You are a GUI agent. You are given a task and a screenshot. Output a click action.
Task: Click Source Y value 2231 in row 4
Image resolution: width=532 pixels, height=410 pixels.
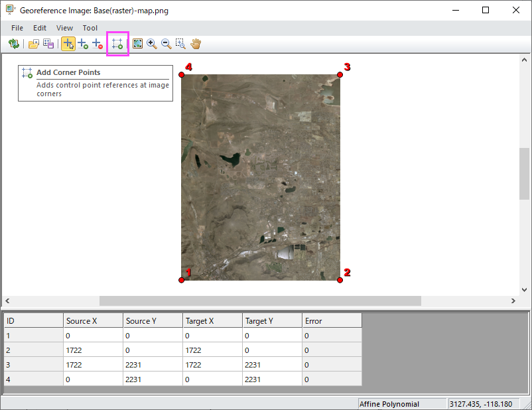(x=153, y=379)
